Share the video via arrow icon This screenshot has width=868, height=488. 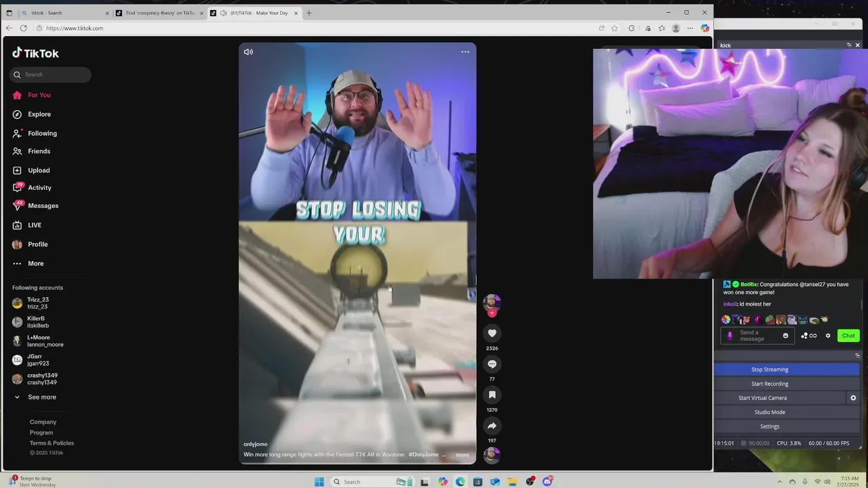pyautogui.click(x=492, y=426)
